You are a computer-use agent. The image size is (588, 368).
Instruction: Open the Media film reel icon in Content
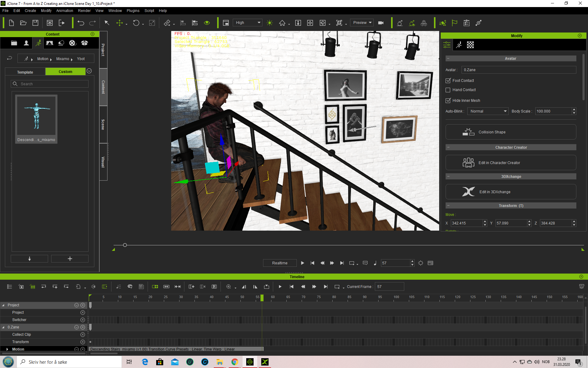73,43
